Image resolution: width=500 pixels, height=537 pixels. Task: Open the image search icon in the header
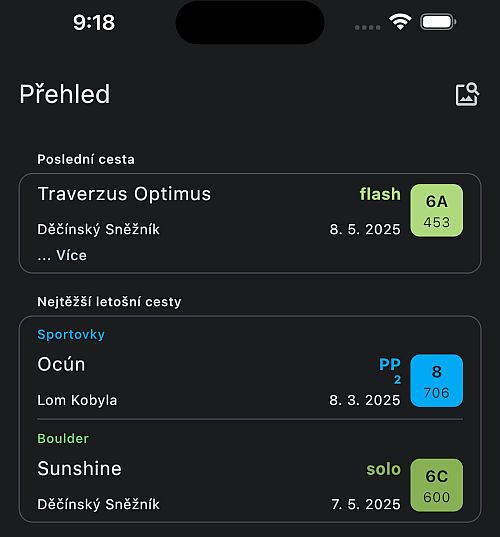(467, 94)
